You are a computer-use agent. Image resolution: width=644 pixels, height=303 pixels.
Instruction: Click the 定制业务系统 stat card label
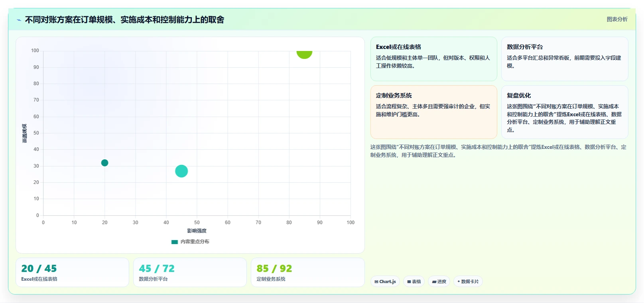pos(271,279)
